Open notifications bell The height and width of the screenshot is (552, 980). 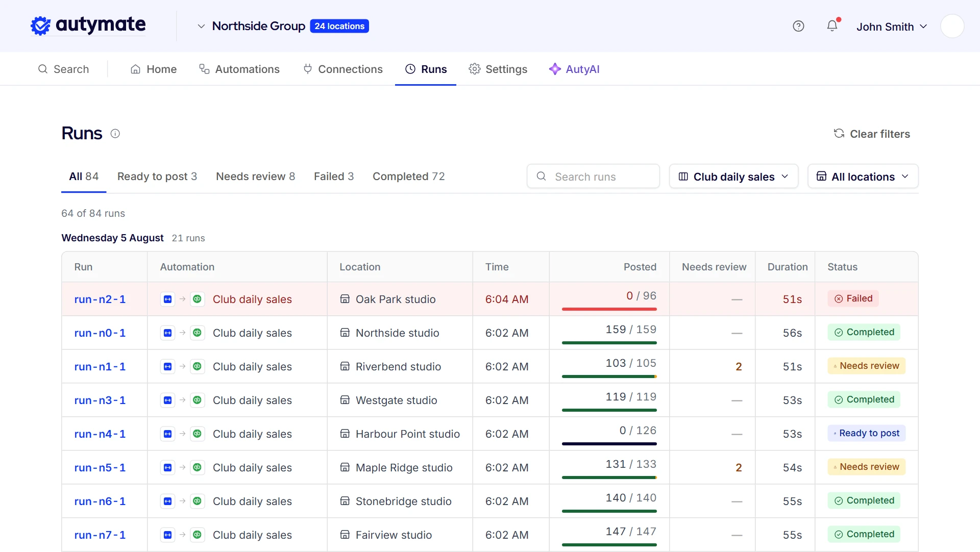(832, 26)
